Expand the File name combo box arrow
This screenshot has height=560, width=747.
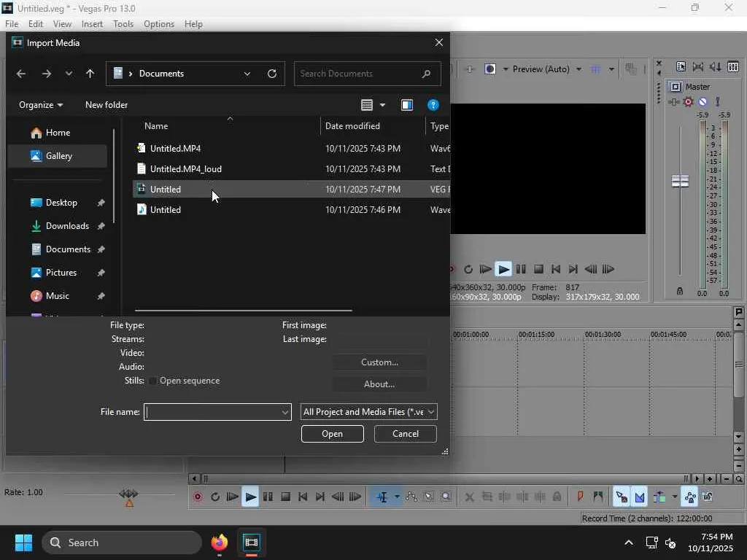pyautogui.click(x=285, y=413)
